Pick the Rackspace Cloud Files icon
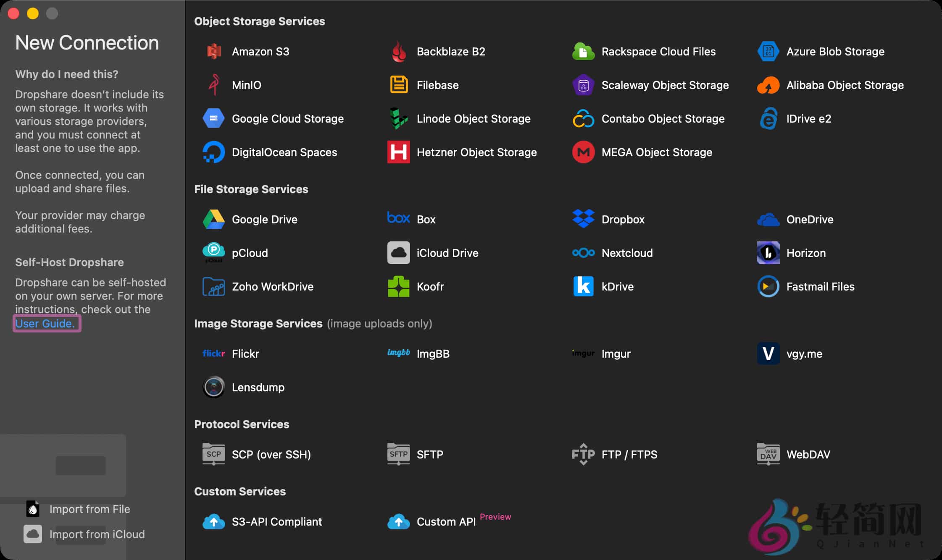This screenshot has width=942, height=560. point(583,52)
